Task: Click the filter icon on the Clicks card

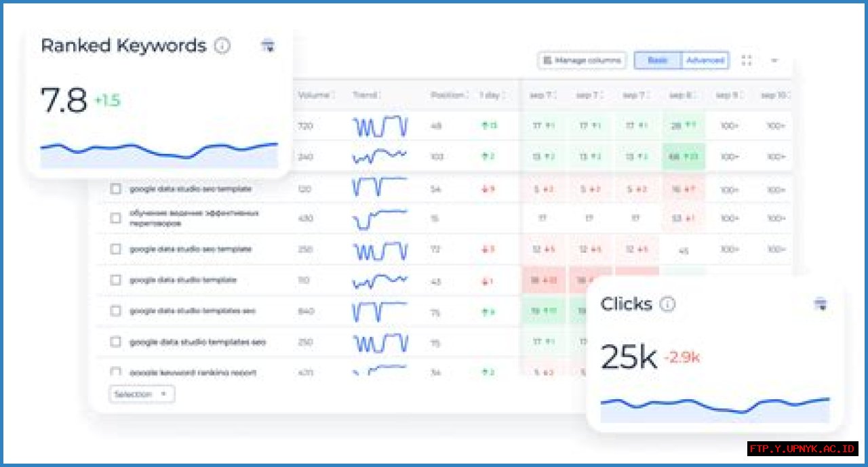Action: [821, 304]
